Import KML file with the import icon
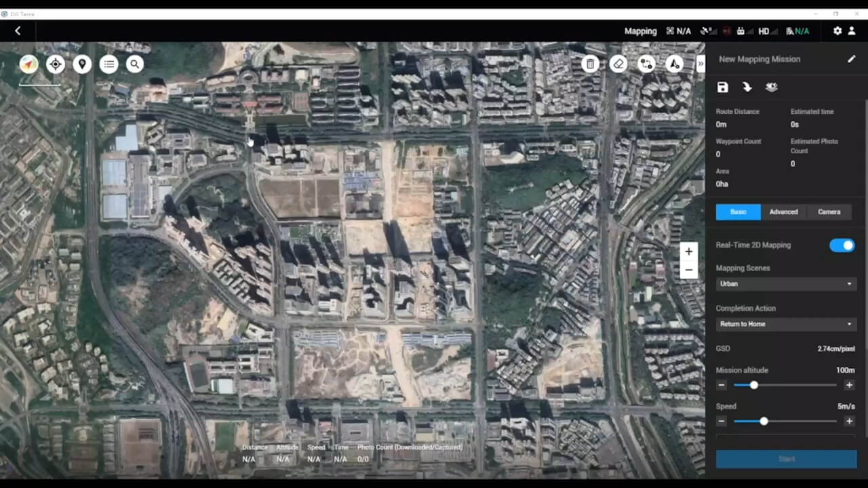The height and width of the screenshot is (488, 868). [747, 87]
